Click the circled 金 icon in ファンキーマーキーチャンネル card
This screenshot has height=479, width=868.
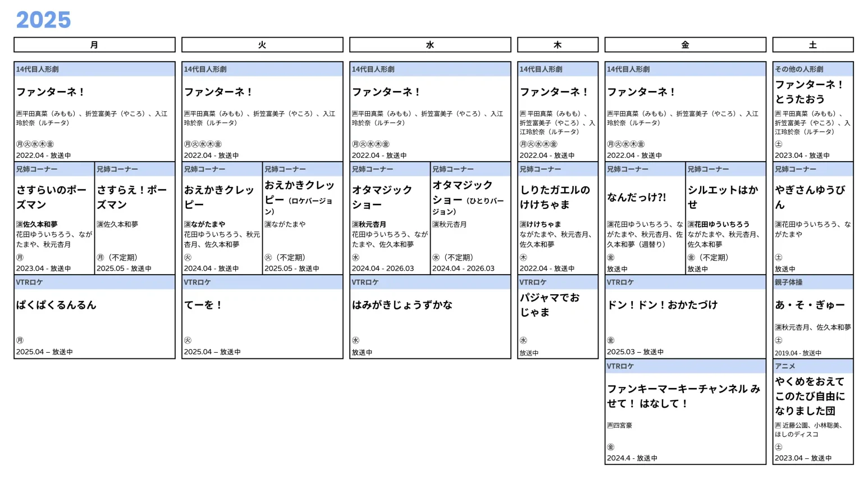click(610, 447)
